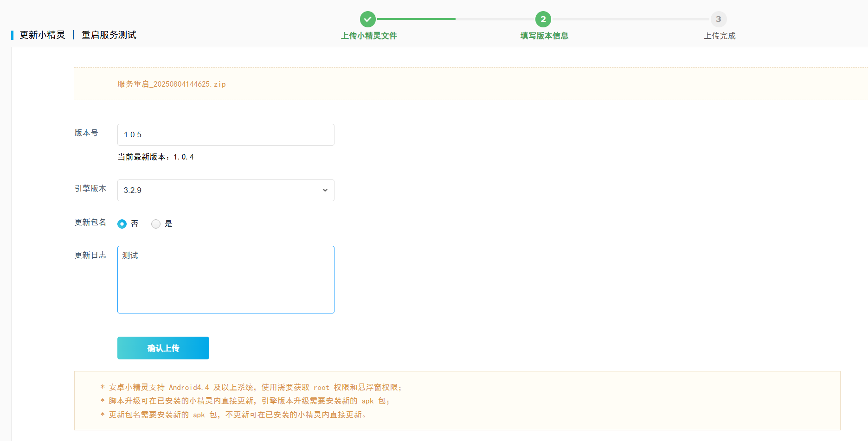Click the file name 服务重启_20250804144625.zip

tap(172, 84)
